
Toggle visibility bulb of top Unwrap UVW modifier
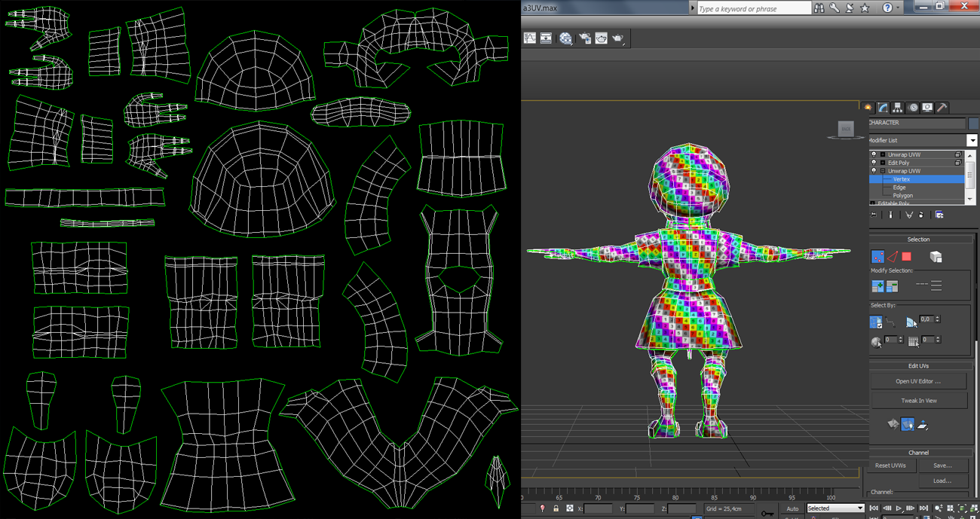874,153
